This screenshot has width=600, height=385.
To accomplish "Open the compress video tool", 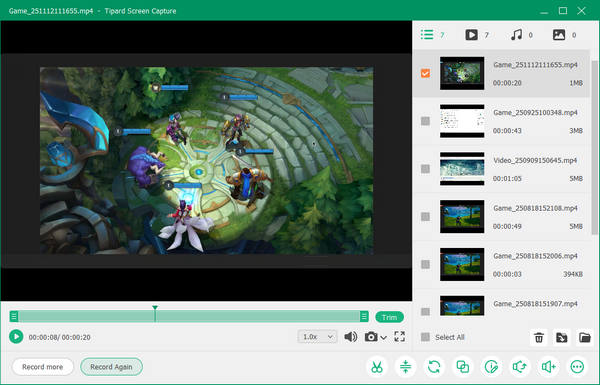I will pos(405,367).
